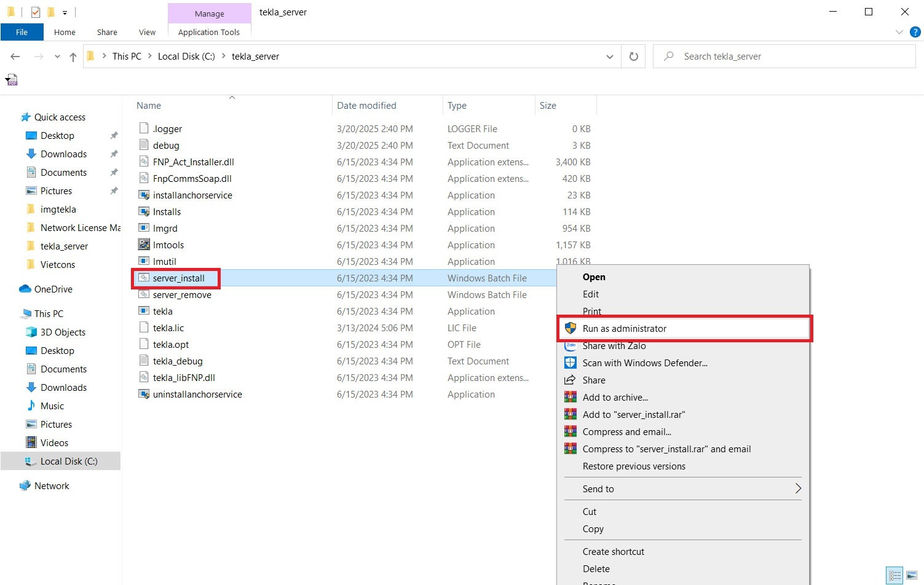Open the address bar history dropdown

click(609, 57)
